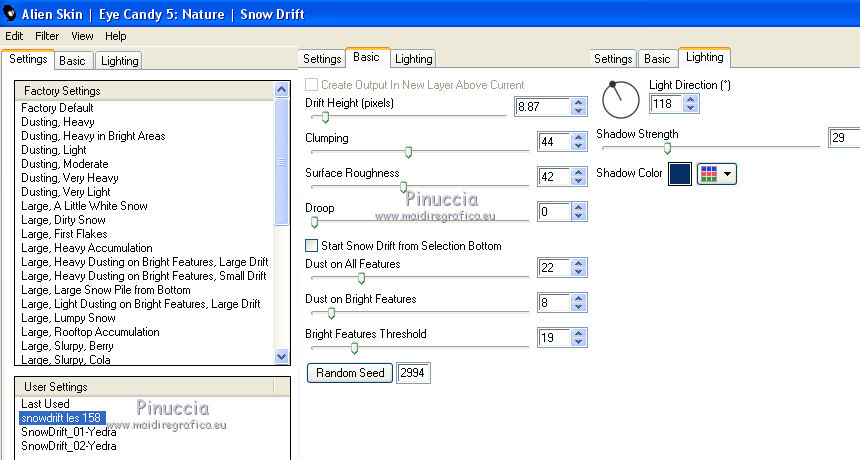Click the Clumping slider handle
860x460 pixels.
(408, 152)
